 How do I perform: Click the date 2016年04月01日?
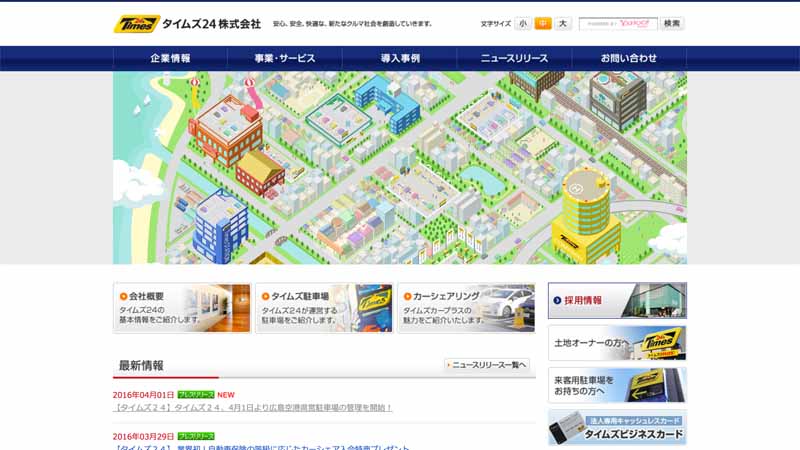[143, 395]
